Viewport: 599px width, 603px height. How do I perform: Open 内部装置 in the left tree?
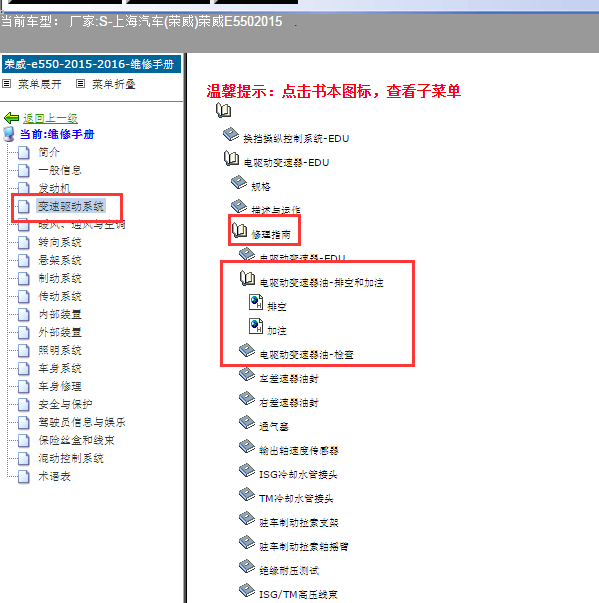(60, 315)
